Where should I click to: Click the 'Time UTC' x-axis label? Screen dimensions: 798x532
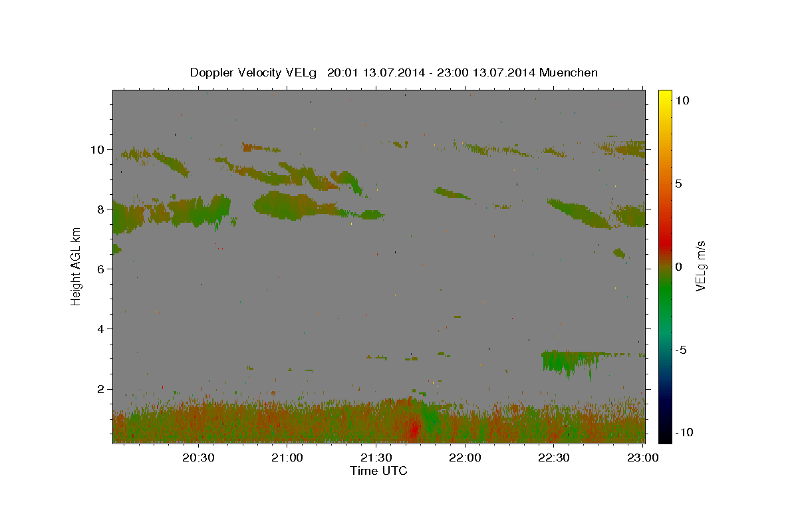(378, 471)
